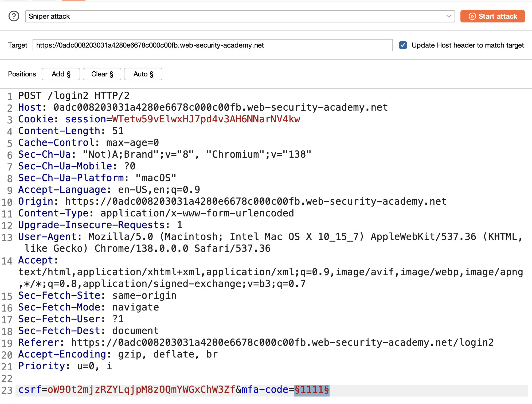The width and height of the screenshot is (532, 404).
Task: Click the Add § positions button
Action: 61,74
